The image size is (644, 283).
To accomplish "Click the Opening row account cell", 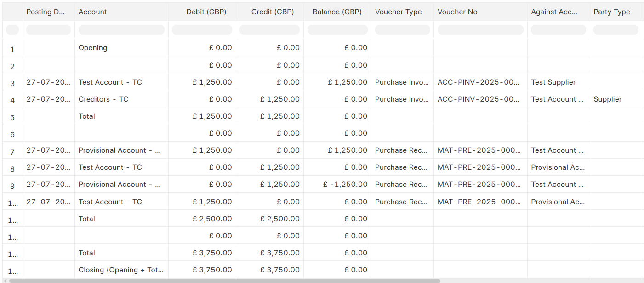I will point(93,48).
